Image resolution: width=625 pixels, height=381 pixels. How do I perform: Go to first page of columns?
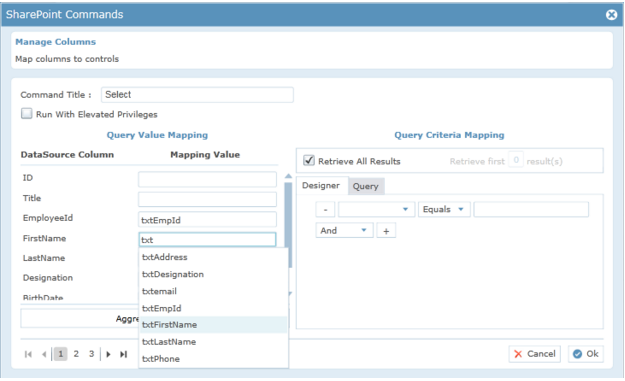click(x=28, y=354)
